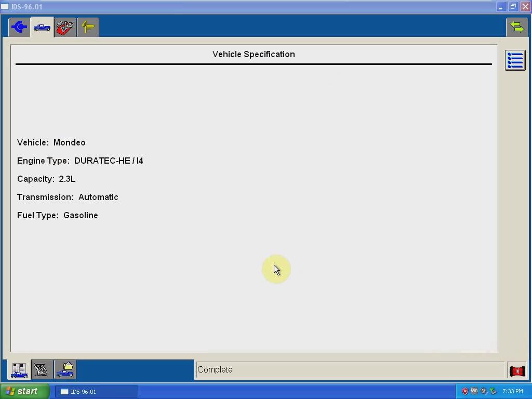Screen dimensions: 532x399
Task: Open the blue system page tab
Action: pyautogui.click(x=19, y=27)
